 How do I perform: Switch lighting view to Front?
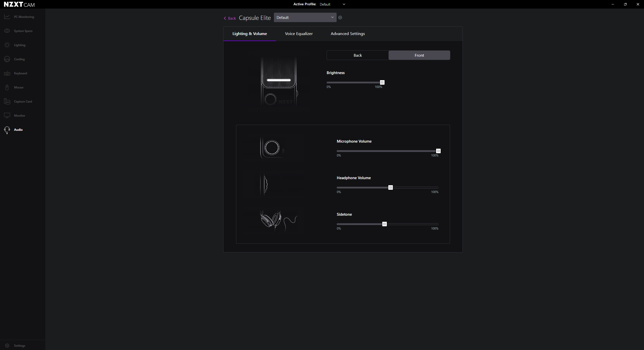tap(419, 55)
